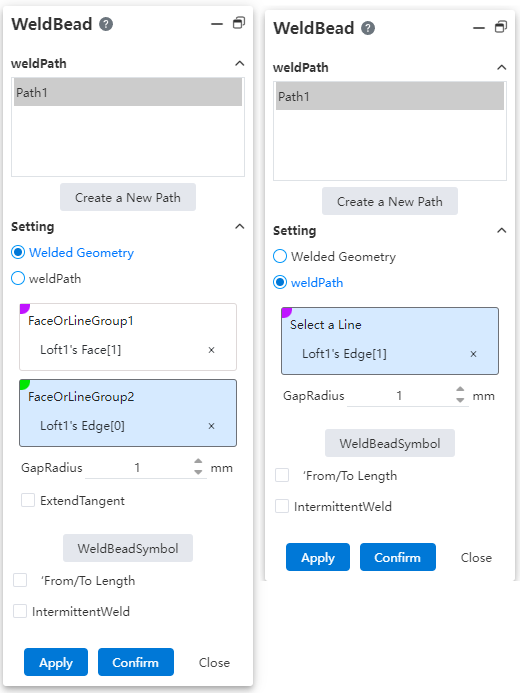This screenshot has width=526, height=693.
Task: Open help icon in left WeldBead panel
Action: point(107,24)
